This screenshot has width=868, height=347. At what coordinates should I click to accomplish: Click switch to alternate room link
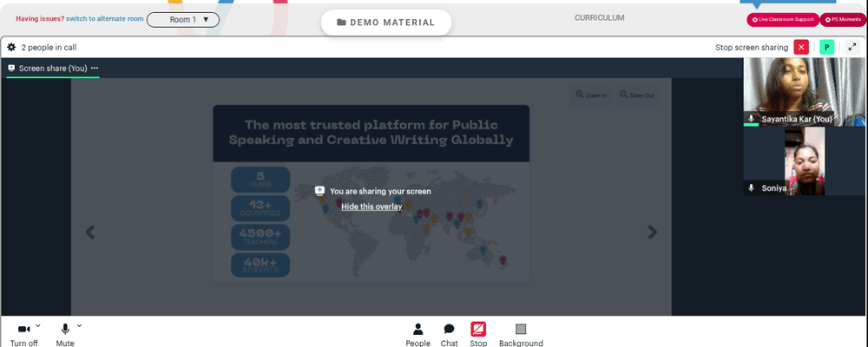pyautogui.click(x=105, y=19)
